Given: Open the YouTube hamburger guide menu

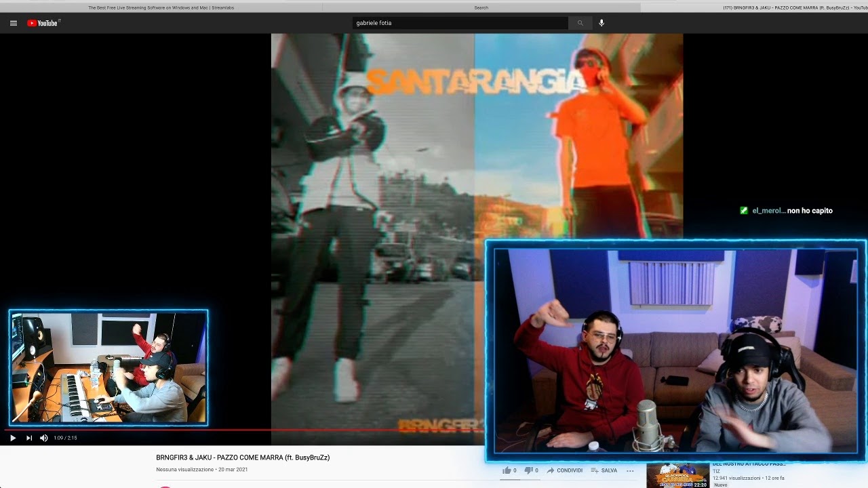Looking at the screenshot, I should click(14, 23).
